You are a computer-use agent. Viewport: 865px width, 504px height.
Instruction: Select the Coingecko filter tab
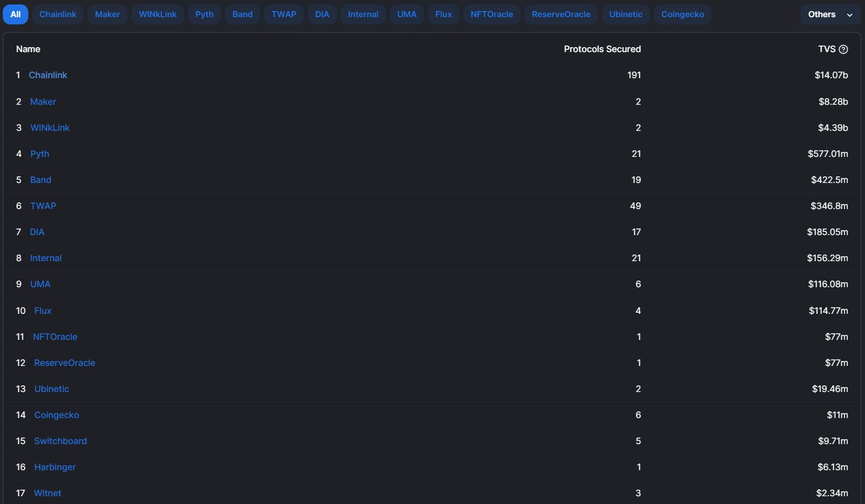coord(682,14)
